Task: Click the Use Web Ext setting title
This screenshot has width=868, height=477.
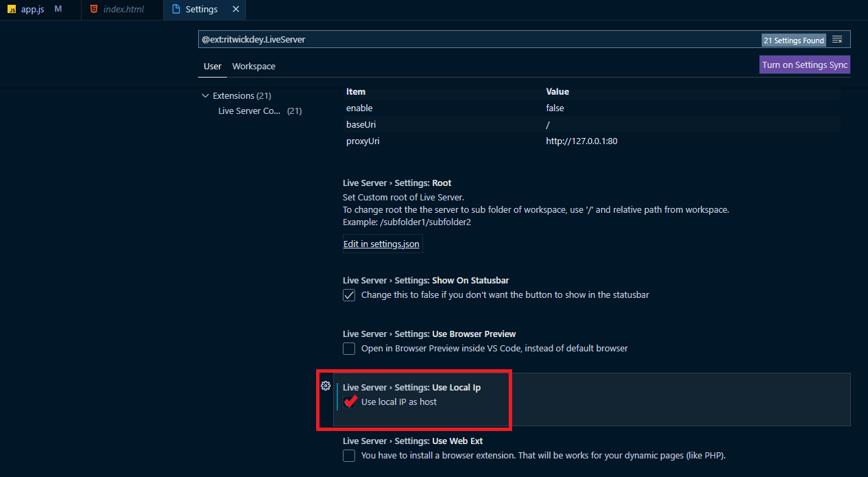Action: point(413,441)
